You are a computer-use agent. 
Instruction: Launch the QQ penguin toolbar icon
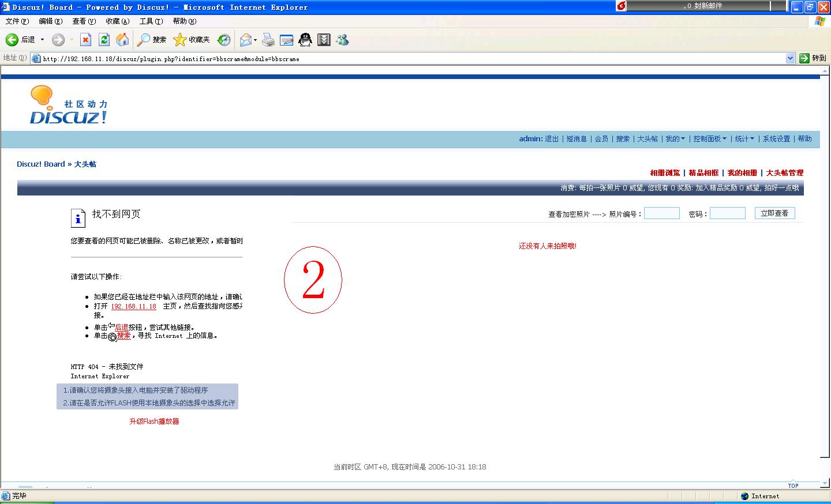point(305,40)
